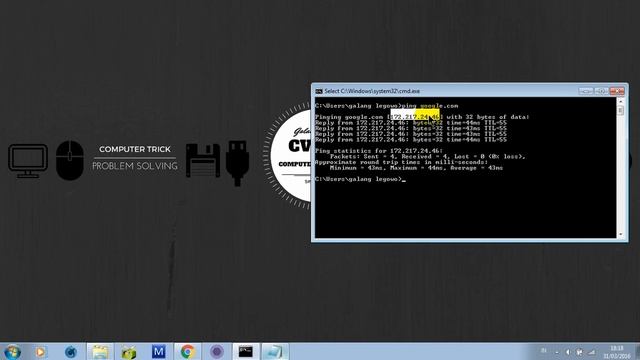Open the network signal tray icon
Viewport: 640px width, 360px height.
pyautogui.click(x=591, y=352)
